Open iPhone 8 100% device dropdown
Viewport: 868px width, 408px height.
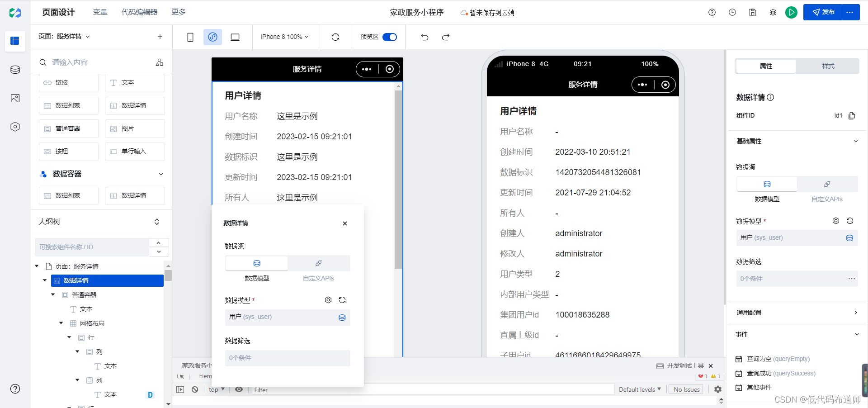(x=285, y=37)
